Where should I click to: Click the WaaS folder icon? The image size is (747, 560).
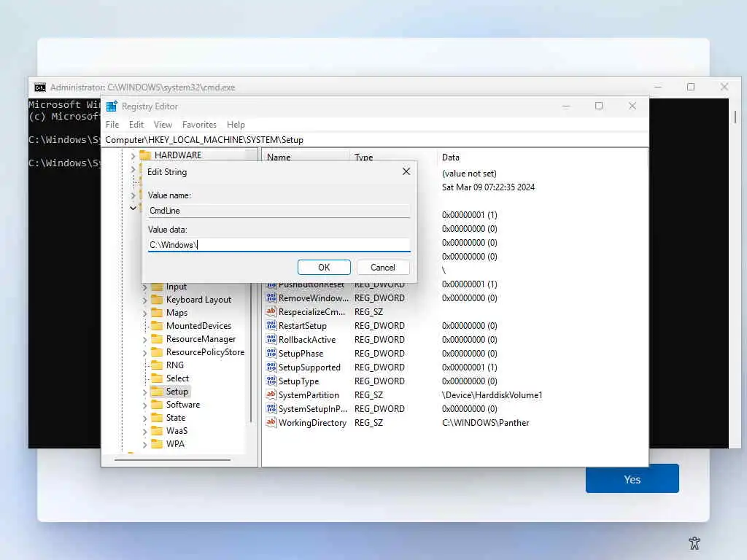[x=157, y=430]
